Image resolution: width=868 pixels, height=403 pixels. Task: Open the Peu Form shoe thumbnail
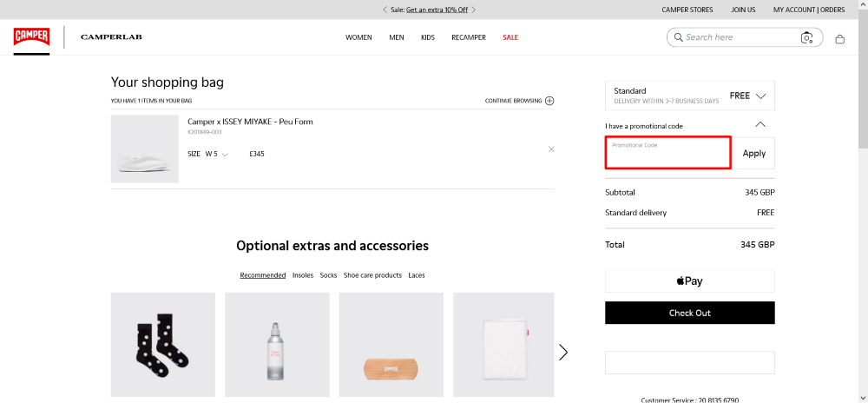tap(144, 149)
